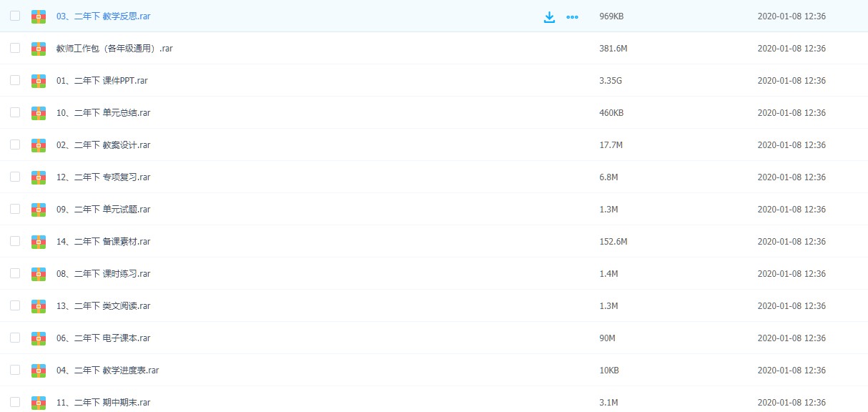The width and height of the screenshot is (868, 412).
Task: Click download icon for 教学反思.rar
Action: 549,17
